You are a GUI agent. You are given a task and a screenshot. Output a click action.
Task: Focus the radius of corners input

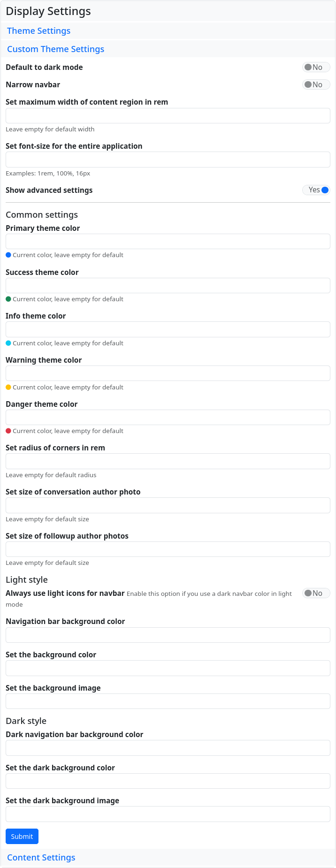click(168, 461)
